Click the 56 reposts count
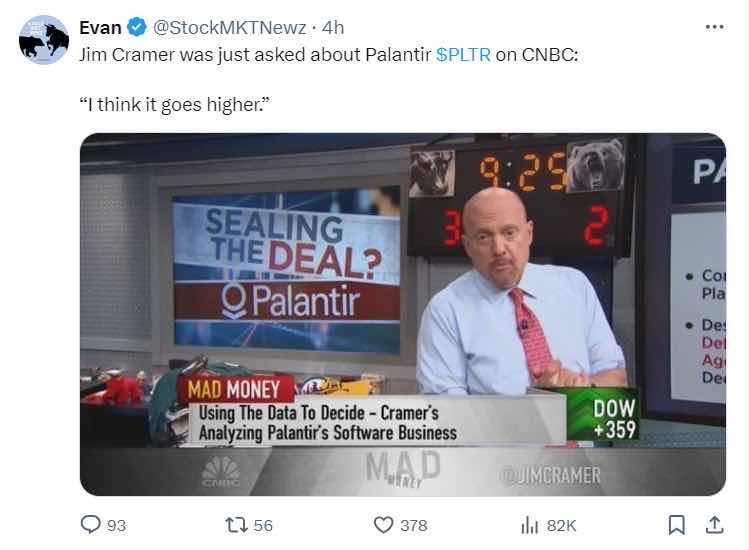 pos(263,526)
